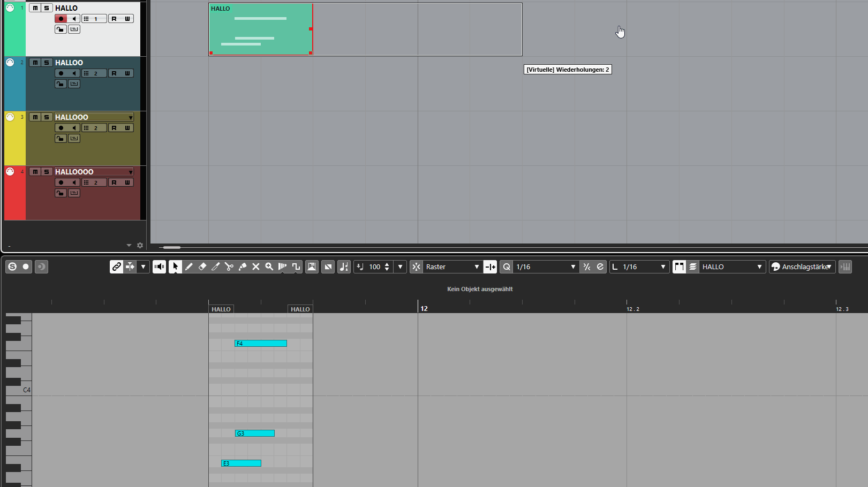Toggle Iterative Quantize icon

pos(586,267)
